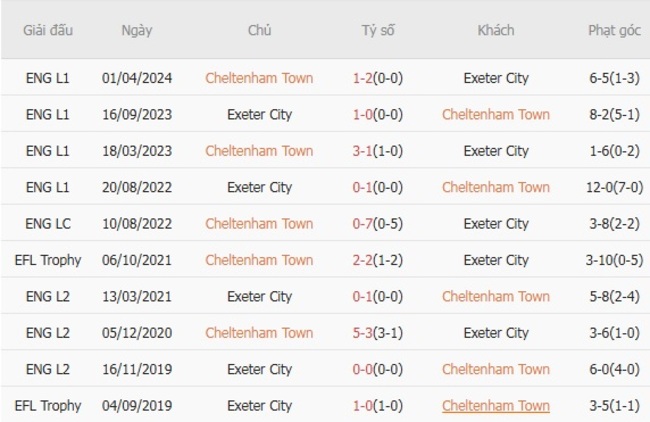Click the 0-7(0-5) score
650x422 pixels.
pos(378,223)
